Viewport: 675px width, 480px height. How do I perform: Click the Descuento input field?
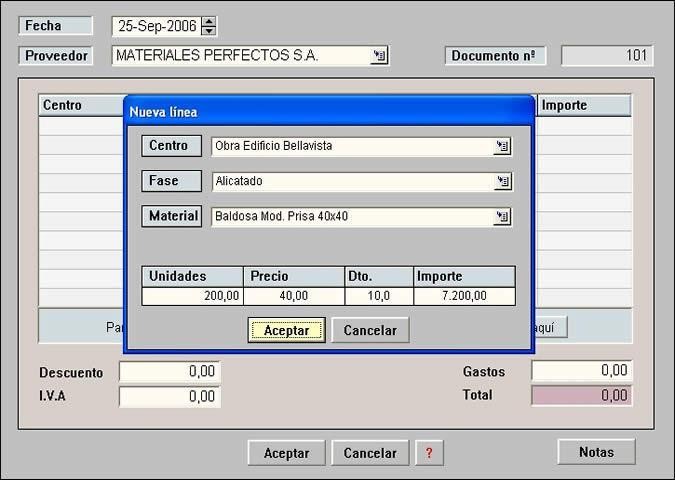[x=169, y=372]
